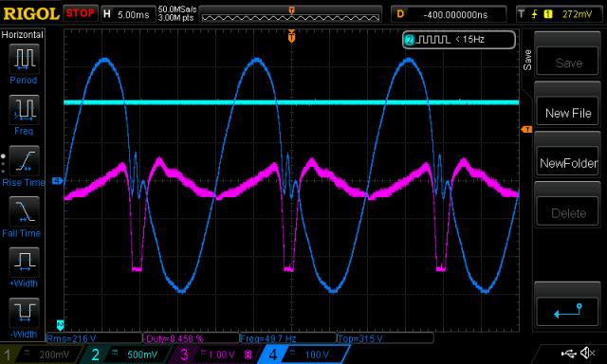This screenshot has width=607, height=364.
Task: Click the USB connection status icon
Action: 569,354
